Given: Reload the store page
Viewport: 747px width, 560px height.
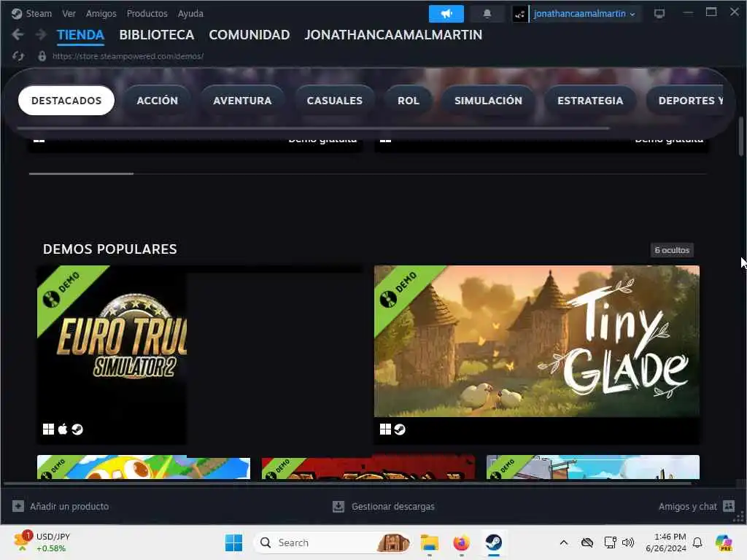Looking at the screenshot, I should pyautogui.click(x=18, y=56).
